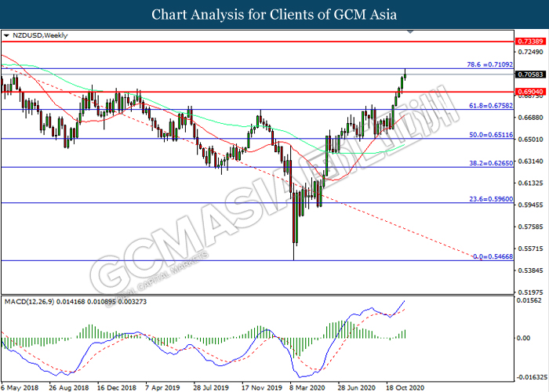The width and height of the screenshot is (549, 392).
Task: Click the 78.6 =0.71092 Fibonacci label
Action: point(490,65)
